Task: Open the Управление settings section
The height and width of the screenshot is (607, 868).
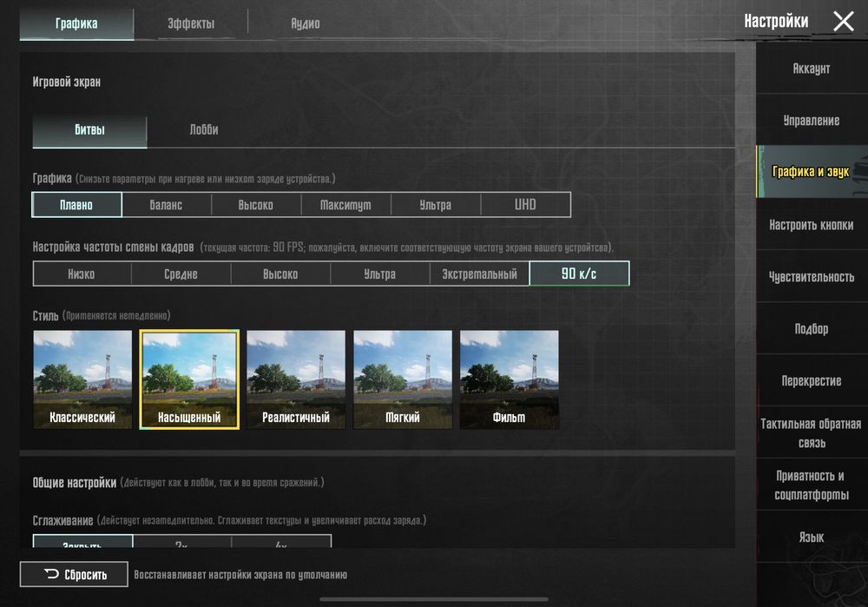Action: [x=812, y=120]
